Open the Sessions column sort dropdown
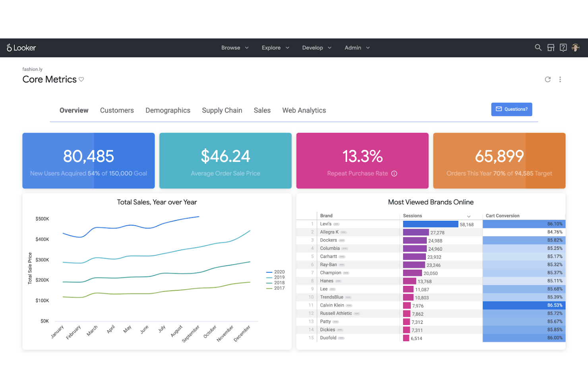The height and width of the screenshot is (392, 588). click(469, 216)
